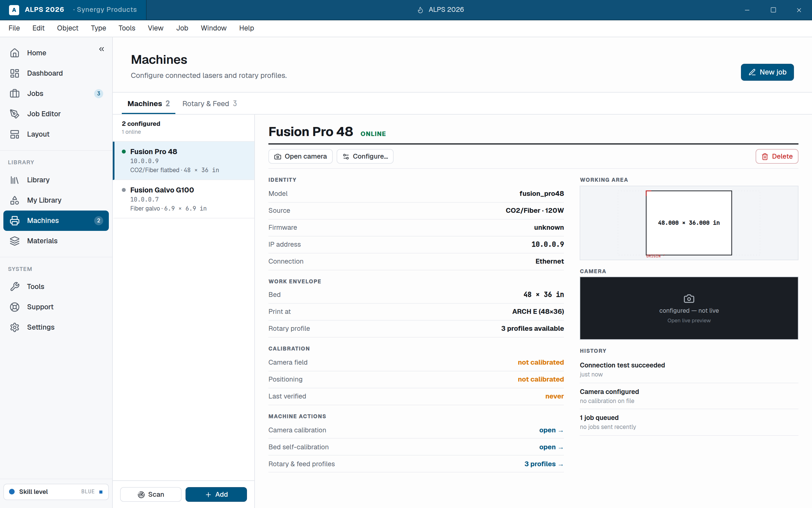Click the ONLINE status label
Viewport: 812px width, 508px height.
[373, 134]
